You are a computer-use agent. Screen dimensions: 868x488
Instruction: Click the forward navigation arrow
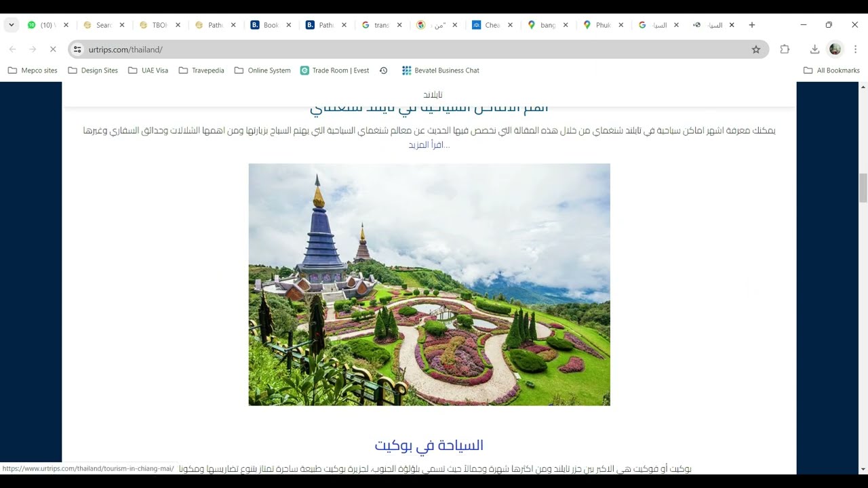pyautogui.click(x=33, y=49)
